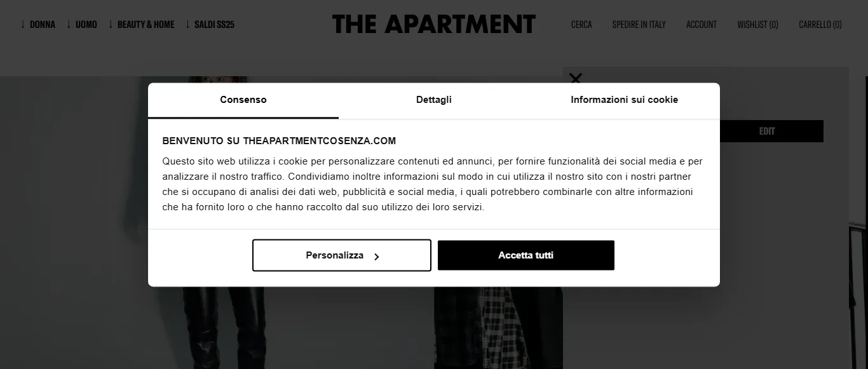868x369 pixels.
Task: Click SPEDIRE IN ITALY
Action: point(639,24)
